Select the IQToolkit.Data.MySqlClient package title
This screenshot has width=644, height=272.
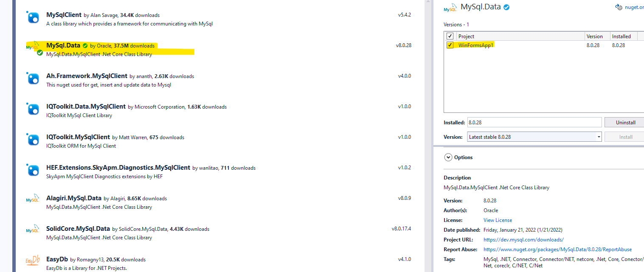coord(86,107)
